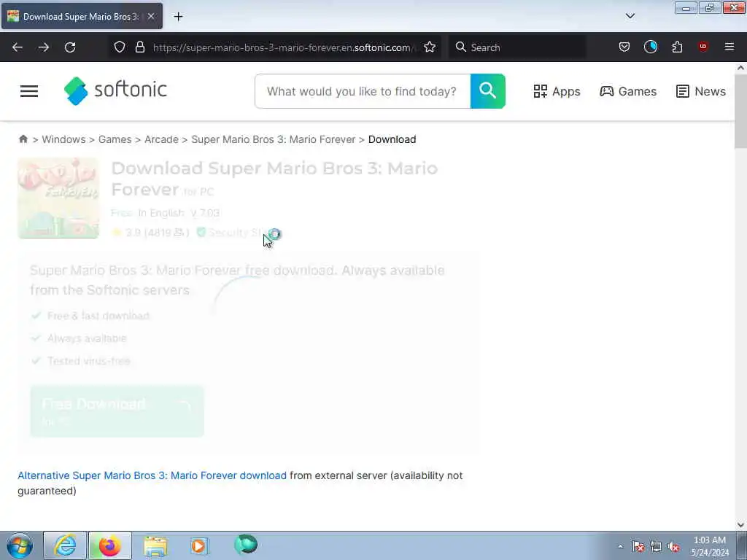The image size is (747, 560).
Task: Click the blue circular toolbar extension icon
Action: coord(651,47)
